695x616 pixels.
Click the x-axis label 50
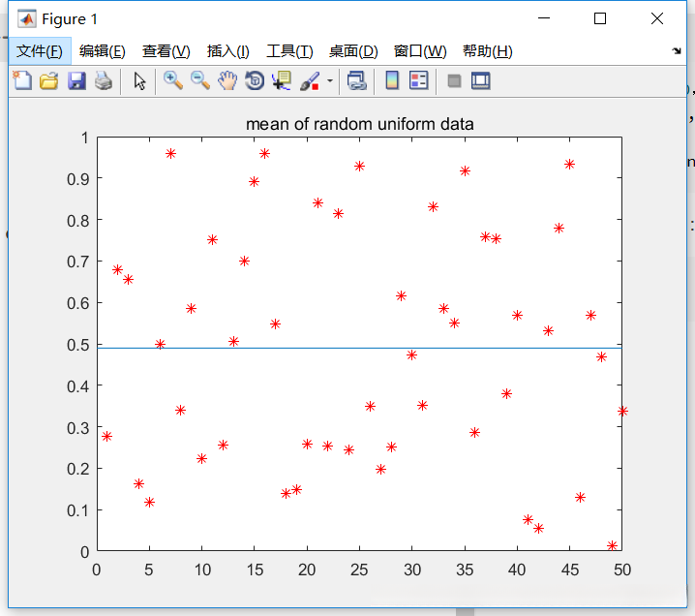pyautogui.click(x=622, y=570)
